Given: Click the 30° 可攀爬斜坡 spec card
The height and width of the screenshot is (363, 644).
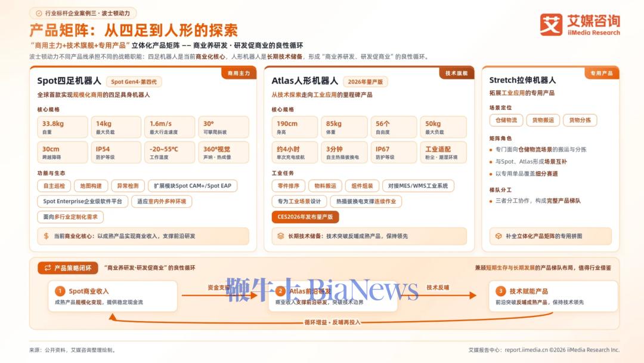Looking at the screenshot, I should 224,127.
